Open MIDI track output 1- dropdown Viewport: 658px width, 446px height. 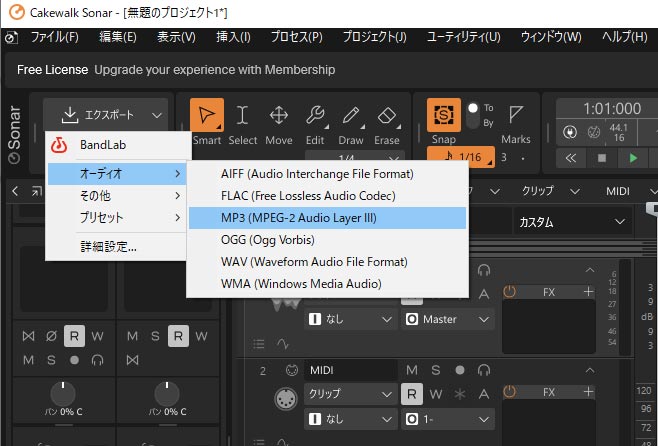[448, 419]
